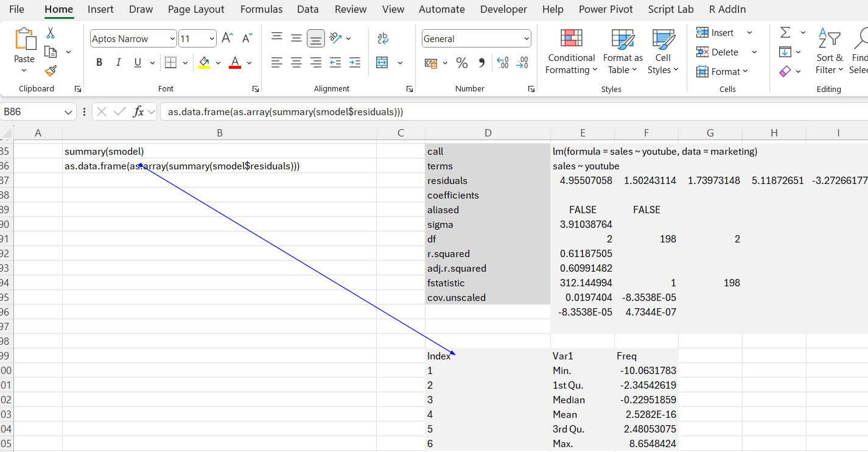868x452 pixels.
Task: Select cell containing summary(smodel)
Action: [219, 151]
